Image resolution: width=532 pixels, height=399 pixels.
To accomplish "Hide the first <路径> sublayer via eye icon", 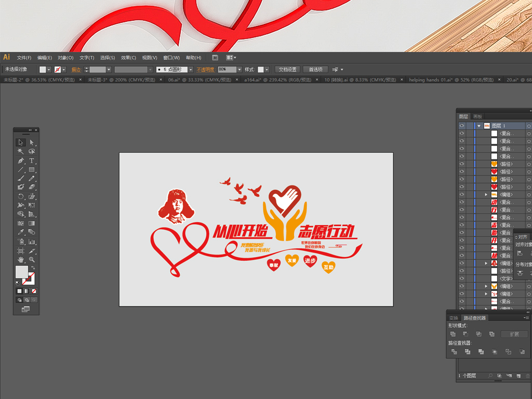I will [x=461, y=164].
